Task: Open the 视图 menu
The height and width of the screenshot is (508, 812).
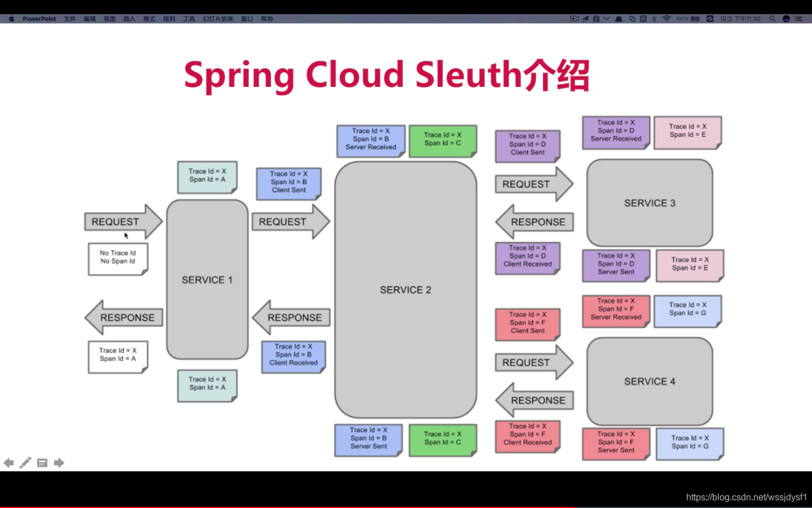Action: (109, 19)
